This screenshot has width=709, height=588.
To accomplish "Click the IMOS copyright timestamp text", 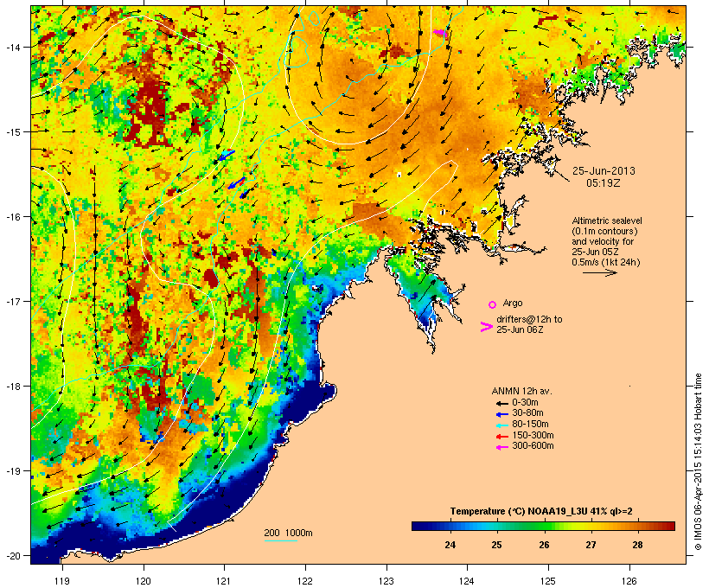I will (x=698, y=462).
